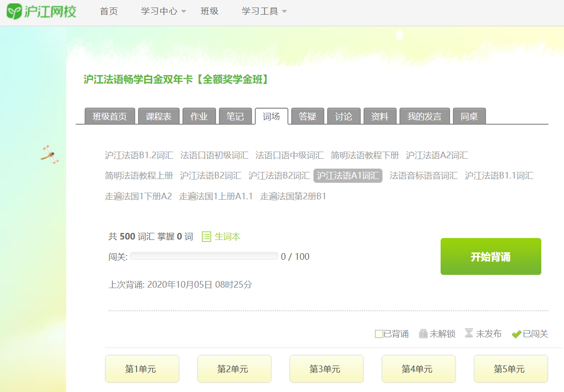
Task: Click the 未发布 hourglass icon
Action: point(469,333)
